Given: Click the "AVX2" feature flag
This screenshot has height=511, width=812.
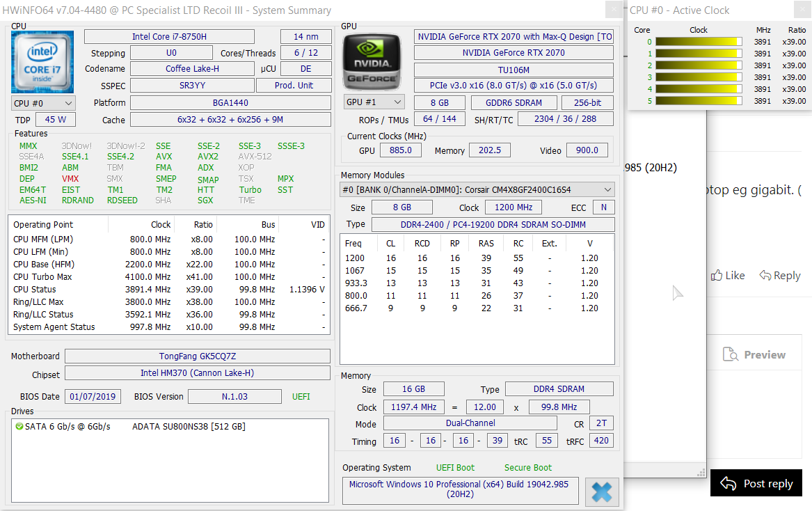Looking at the screenshot, I should [207, 157].
